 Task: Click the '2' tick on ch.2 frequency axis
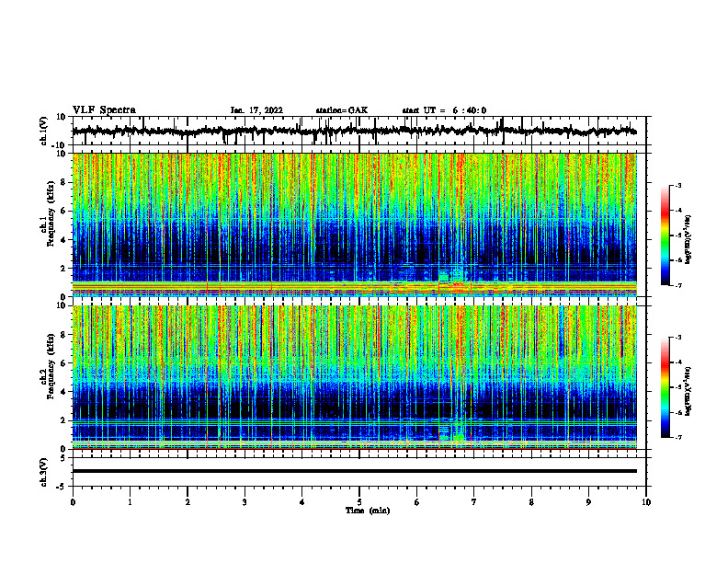(x=63, y=420)
